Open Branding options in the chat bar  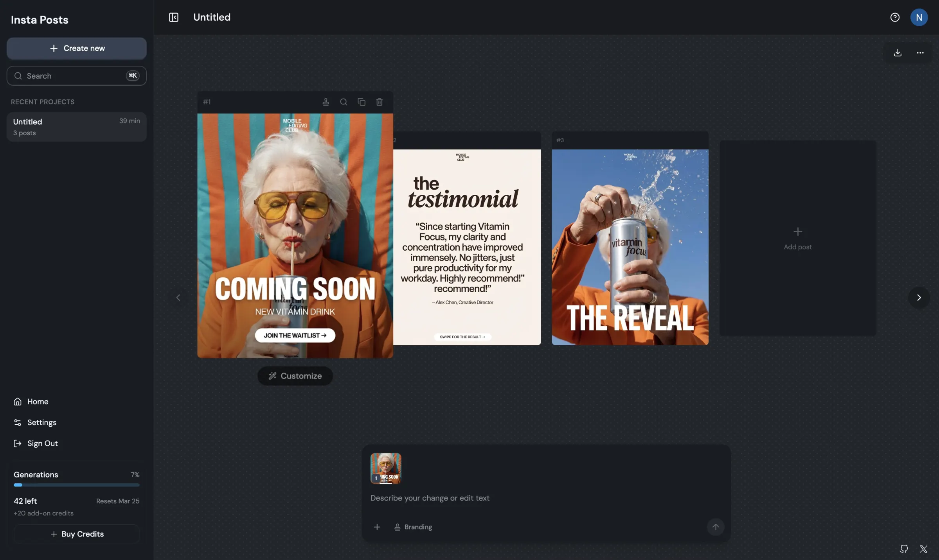pyautogui.click(x=413, y=527)
